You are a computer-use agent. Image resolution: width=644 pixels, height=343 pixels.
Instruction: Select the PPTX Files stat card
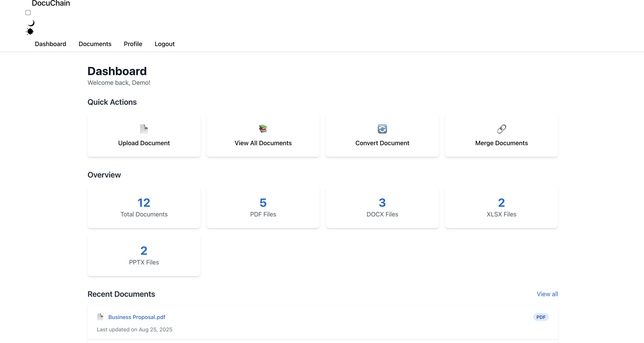tap(144, 256)
